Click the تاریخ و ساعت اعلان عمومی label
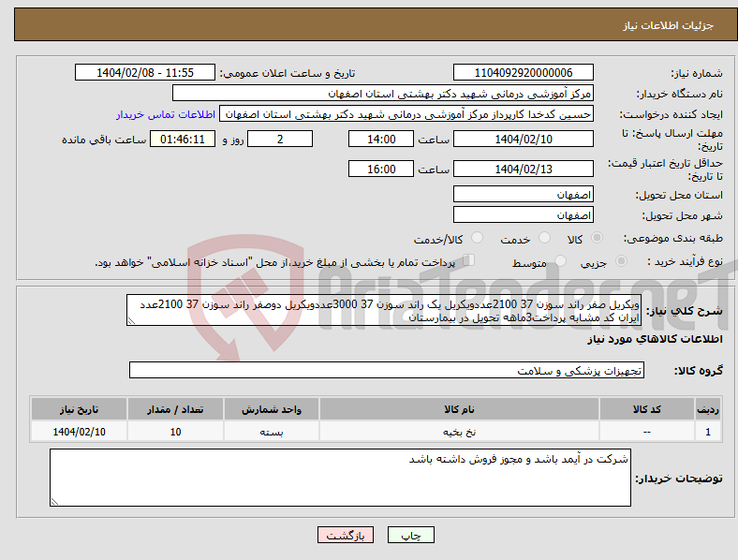 [288, 73]
